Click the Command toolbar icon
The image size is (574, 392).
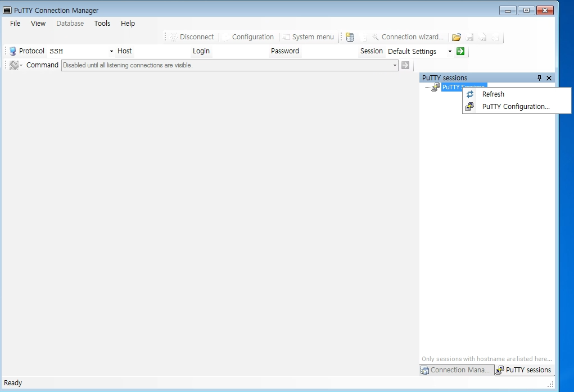[14, 65]
